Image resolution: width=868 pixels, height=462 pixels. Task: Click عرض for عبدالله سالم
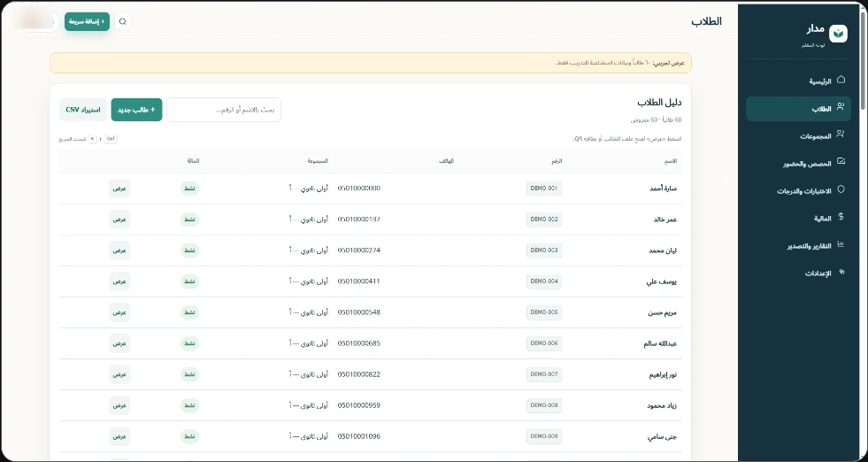[x=119, y=343]
